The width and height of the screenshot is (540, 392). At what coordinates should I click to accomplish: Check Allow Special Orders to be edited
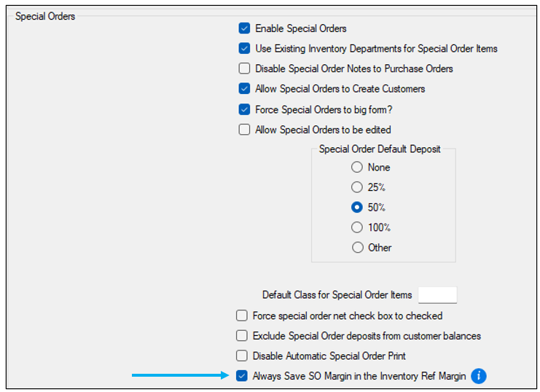[245, 130]
